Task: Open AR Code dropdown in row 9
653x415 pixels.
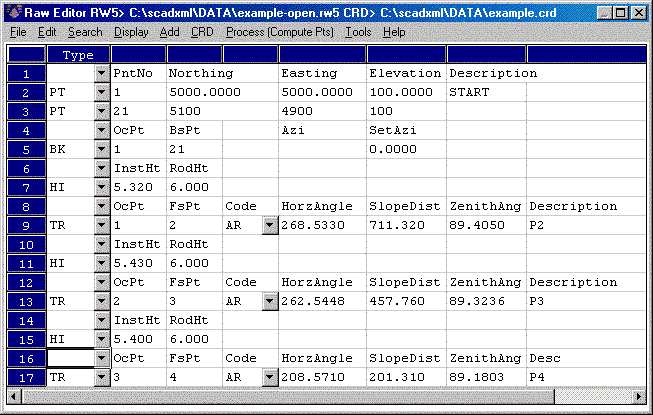Action: pos(270,225)
